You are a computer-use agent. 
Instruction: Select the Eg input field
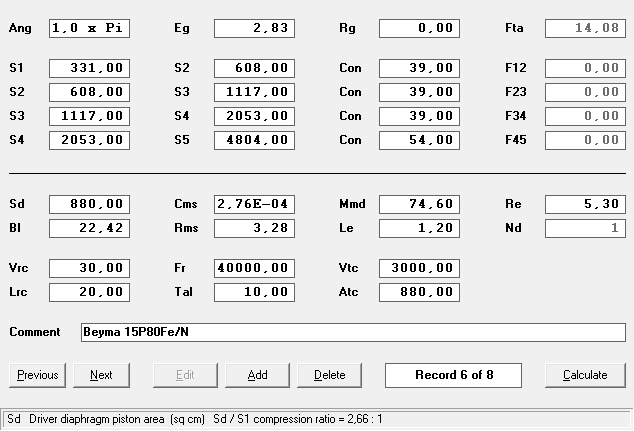tap(254, 28)
